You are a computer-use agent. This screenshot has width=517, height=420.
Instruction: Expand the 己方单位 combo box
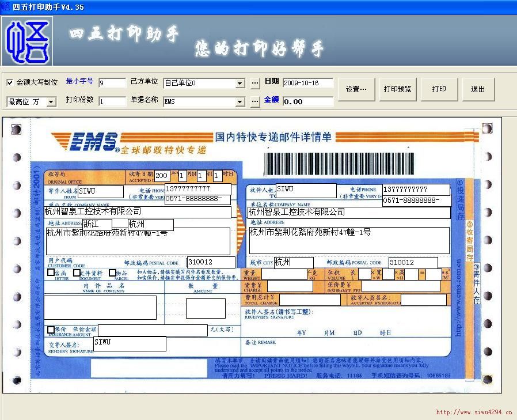point(240,84)
